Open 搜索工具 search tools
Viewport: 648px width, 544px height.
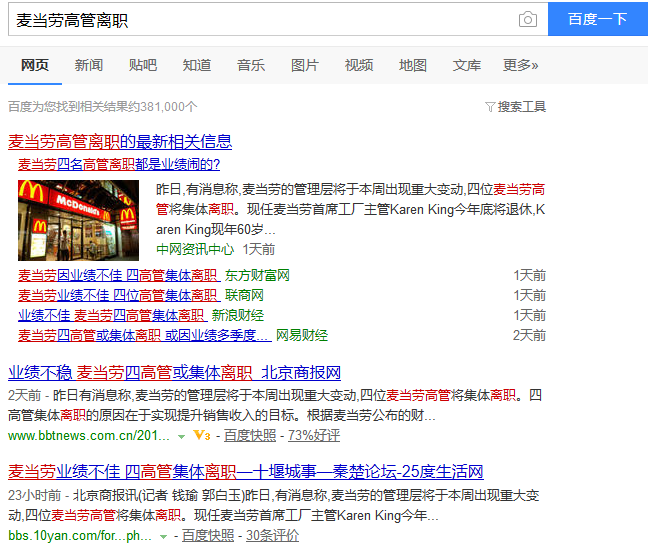tap(522, 107)
